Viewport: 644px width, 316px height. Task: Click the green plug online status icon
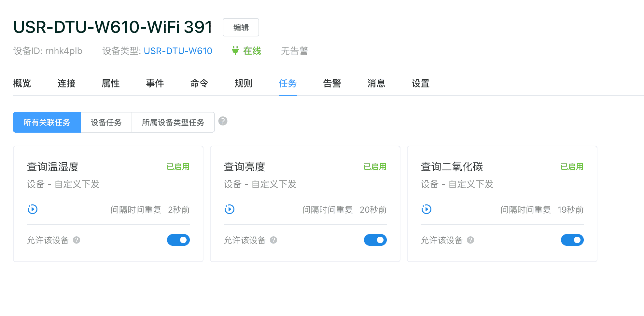235,51
